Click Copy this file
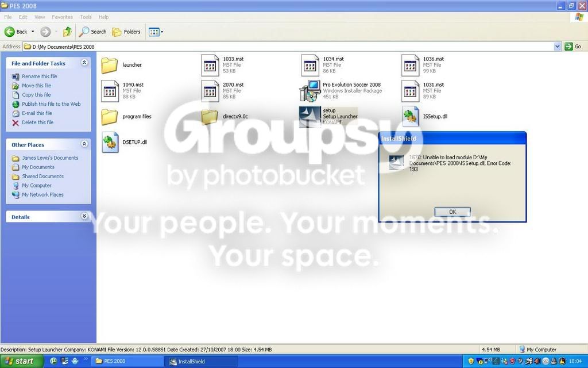 [x=36, y=95]
